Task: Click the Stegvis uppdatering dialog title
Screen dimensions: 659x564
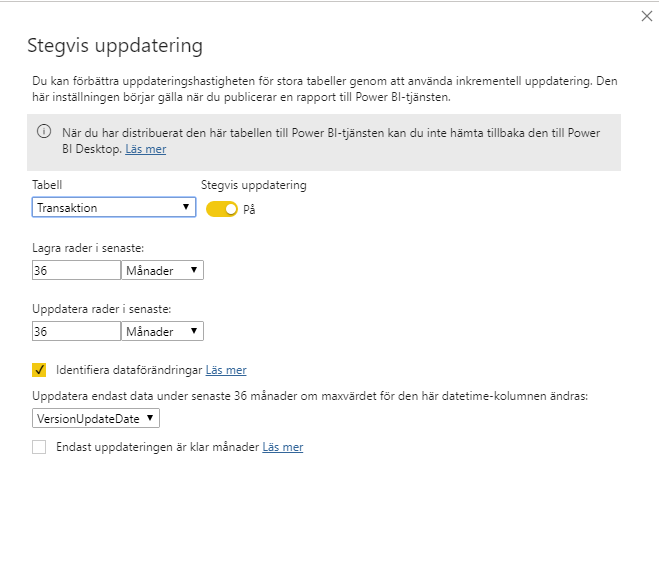Action: tap(115, 46)
